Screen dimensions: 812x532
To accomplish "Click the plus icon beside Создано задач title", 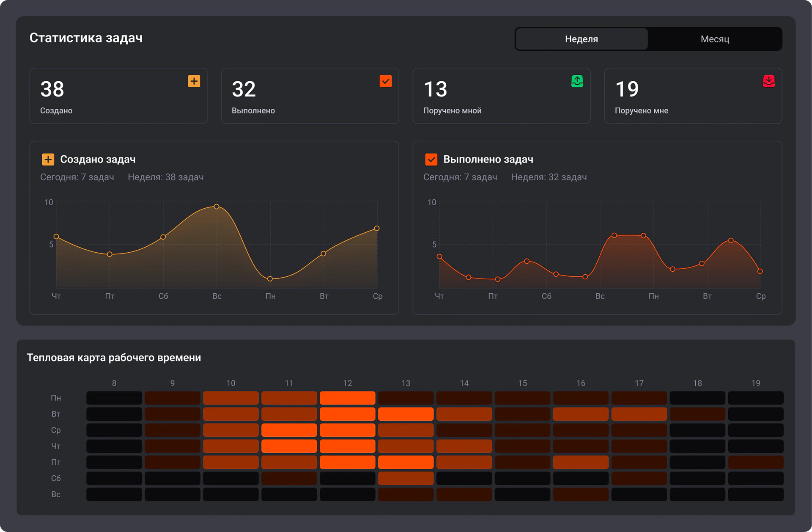I will (48, 160).
